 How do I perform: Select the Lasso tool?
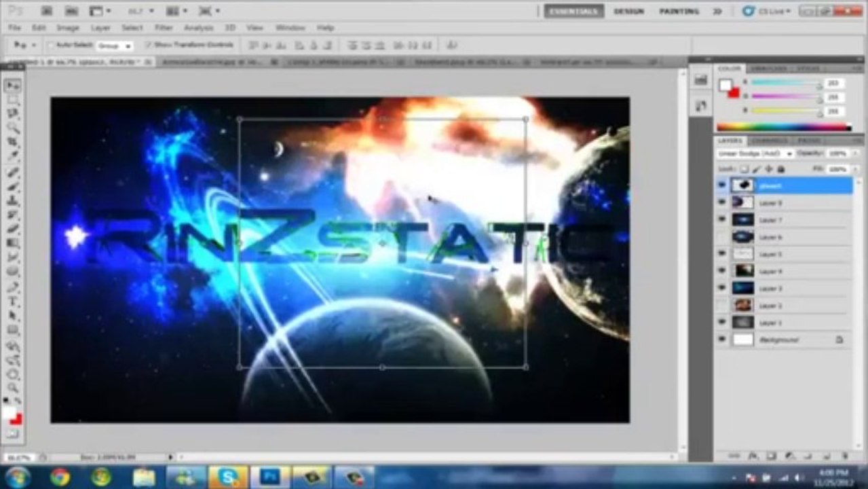coord(13,113)
